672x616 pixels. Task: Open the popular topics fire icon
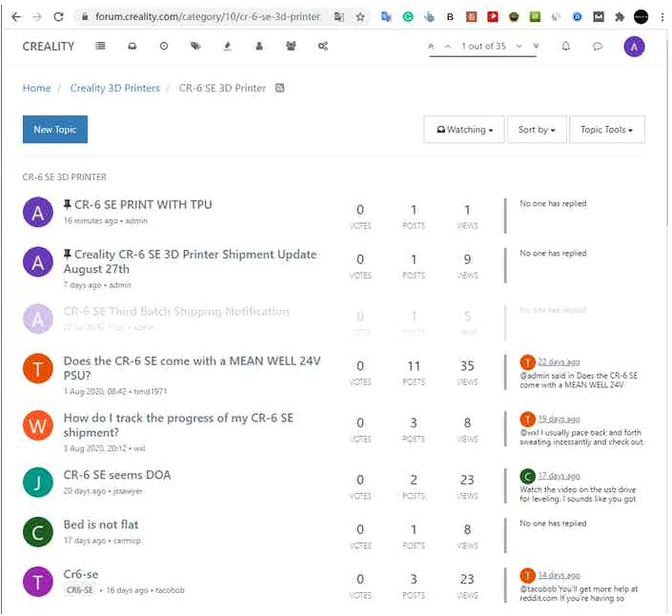pos(227,46)
